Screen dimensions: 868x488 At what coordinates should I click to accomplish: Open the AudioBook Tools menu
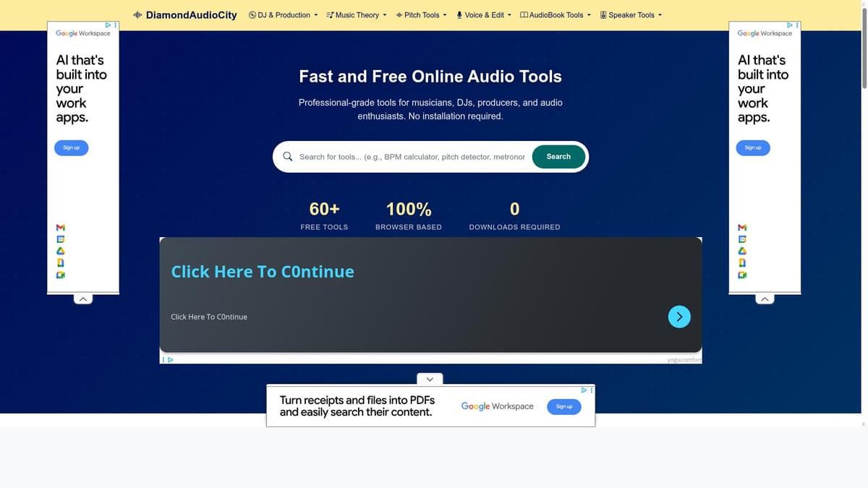(556, 14)
